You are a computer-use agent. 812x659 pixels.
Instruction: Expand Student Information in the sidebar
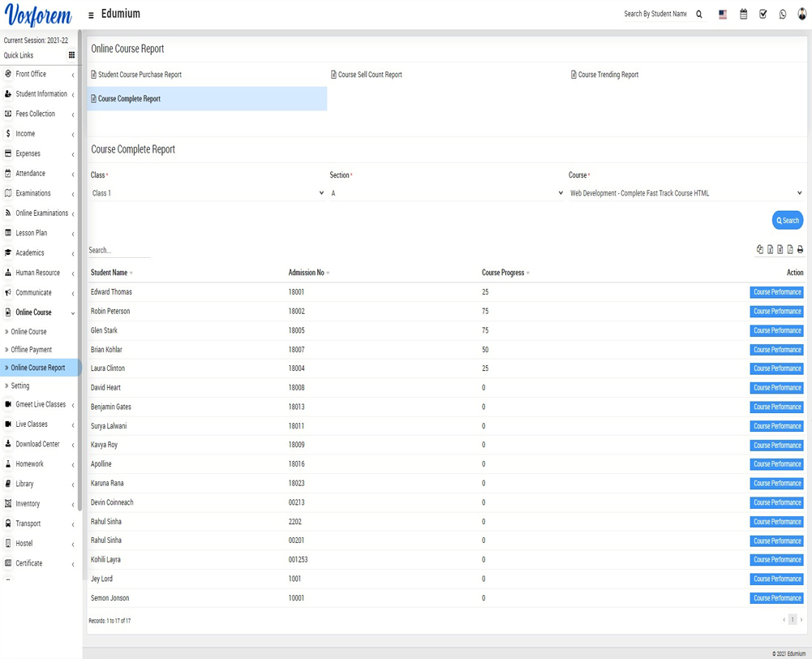[x=41, y=94]
